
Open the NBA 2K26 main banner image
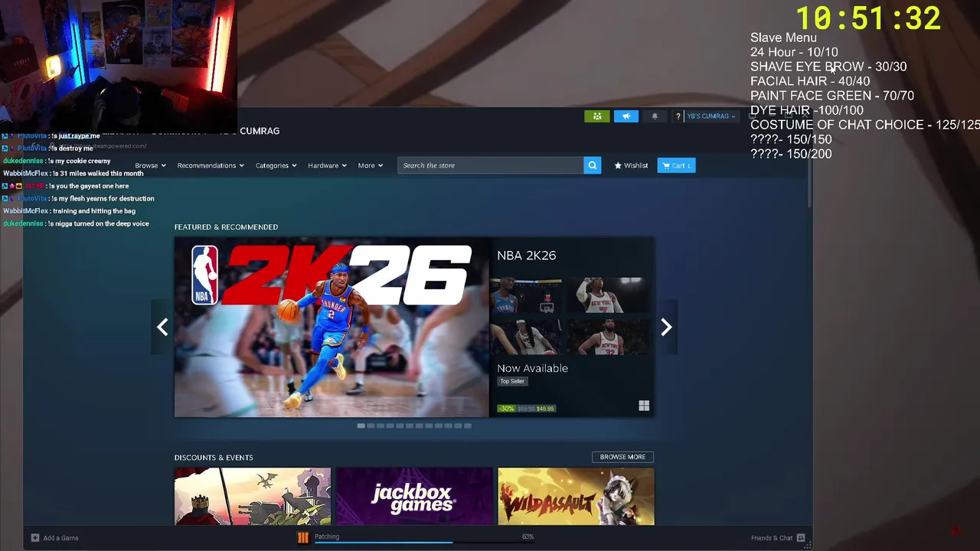(x=332, y=328)
